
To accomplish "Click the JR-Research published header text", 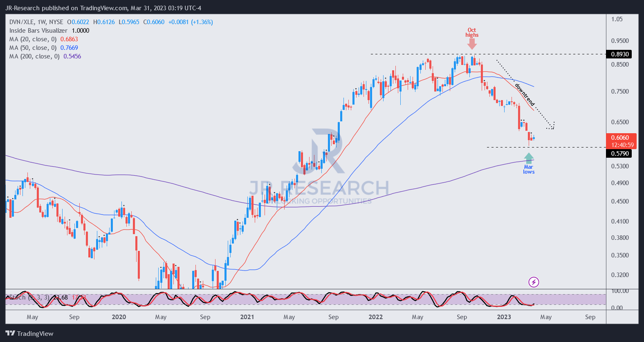I will tap(103, 8).
